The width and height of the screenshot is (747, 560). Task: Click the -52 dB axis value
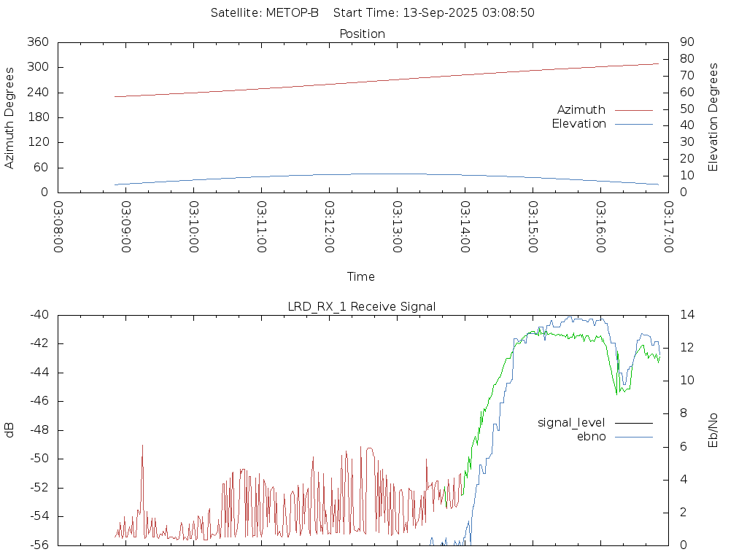(x=39, y=488)
